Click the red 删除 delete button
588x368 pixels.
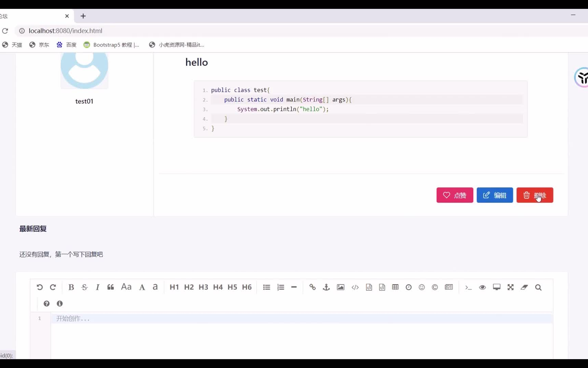pos(535,195)
